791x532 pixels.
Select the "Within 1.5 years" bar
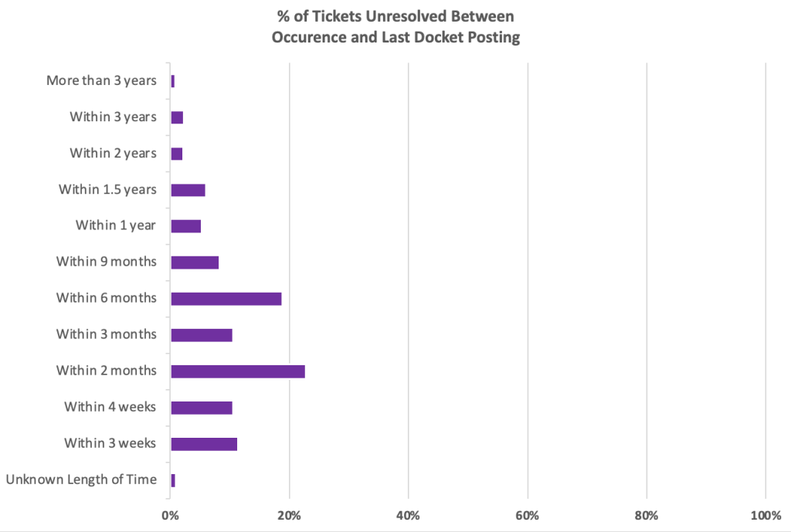(188, 190)
